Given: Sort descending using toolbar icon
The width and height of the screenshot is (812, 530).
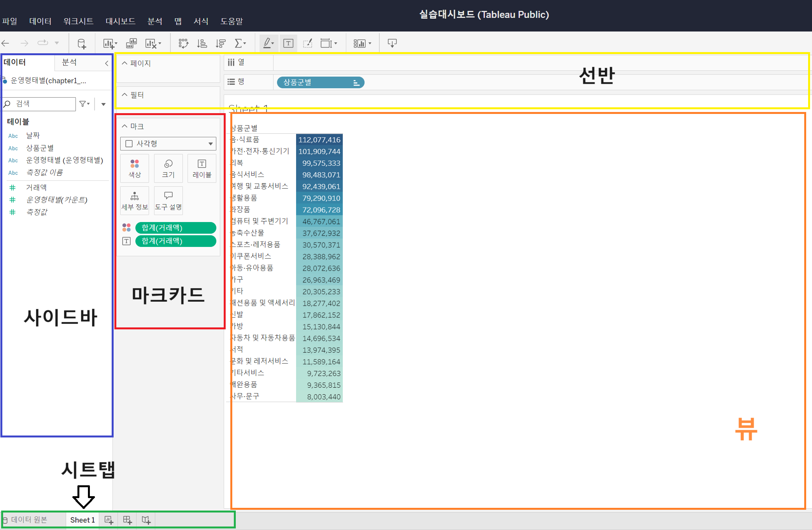Looking at the screenshot, I should pos(221,44).
